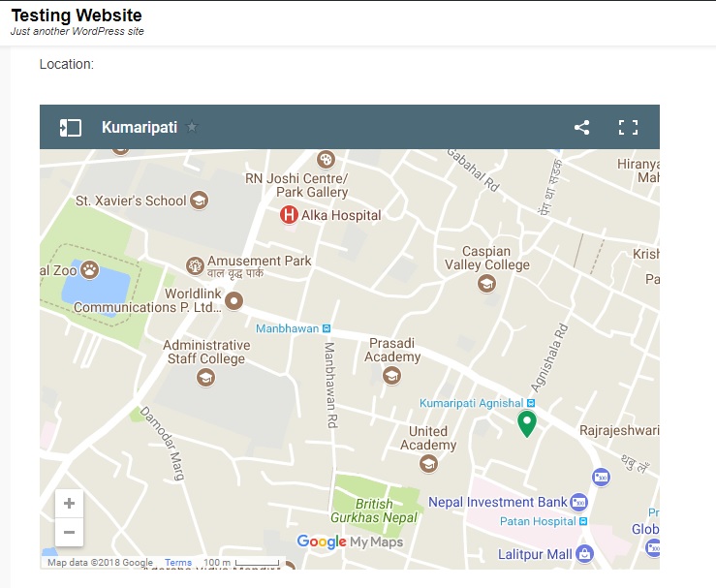716x588 pixels.
Task: Click the Map data ©2018 Google text
Action: pos(100,563)
